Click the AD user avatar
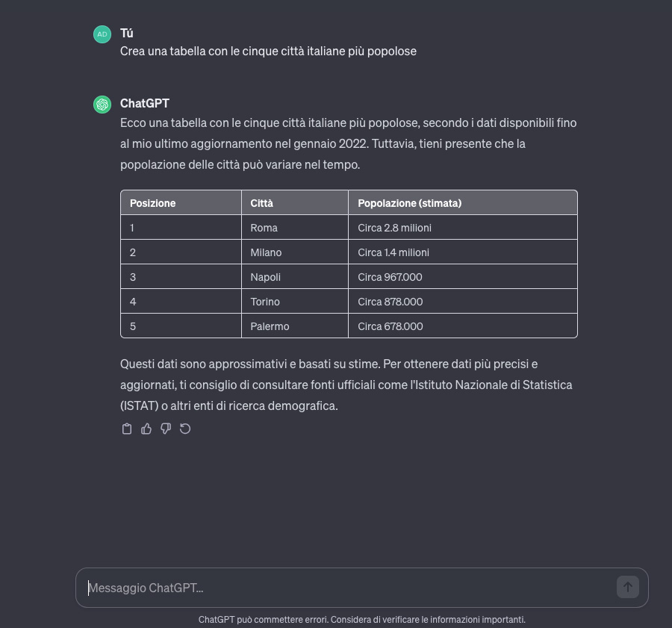Viewport: 672px width, 628px height. (102, 34)
